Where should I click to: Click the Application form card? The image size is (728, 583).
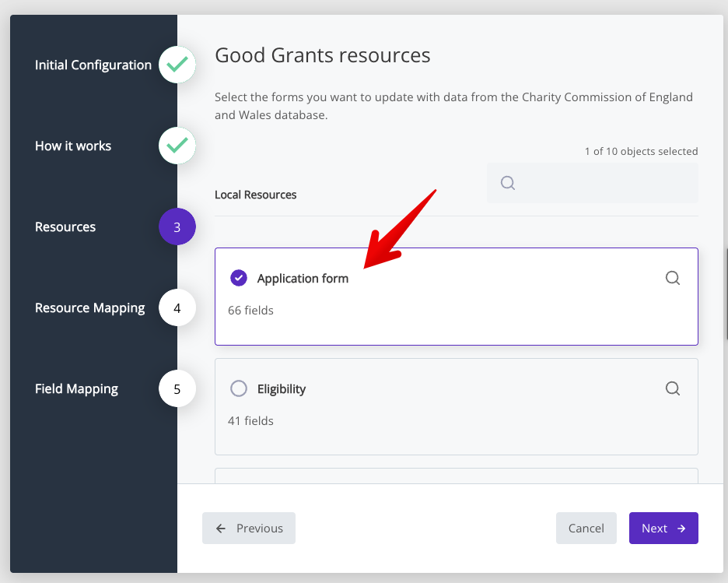point(456,311)
